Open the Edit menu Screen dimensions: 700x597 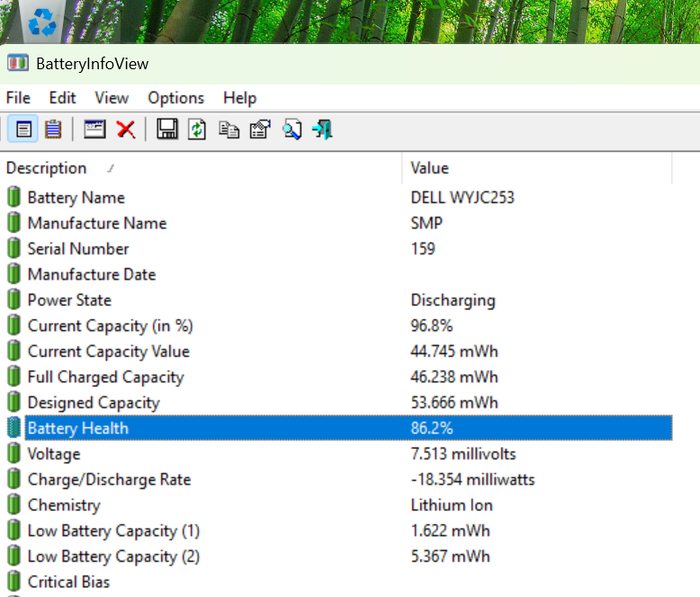pyautogui.click(x=62, y=98)
